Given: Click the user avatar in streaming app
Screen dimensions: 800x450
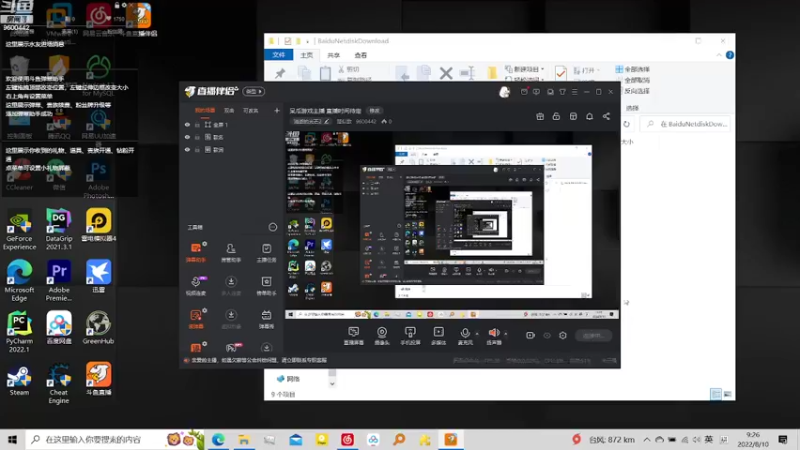Looking at the screenshot, I should (x=504, y=92).
